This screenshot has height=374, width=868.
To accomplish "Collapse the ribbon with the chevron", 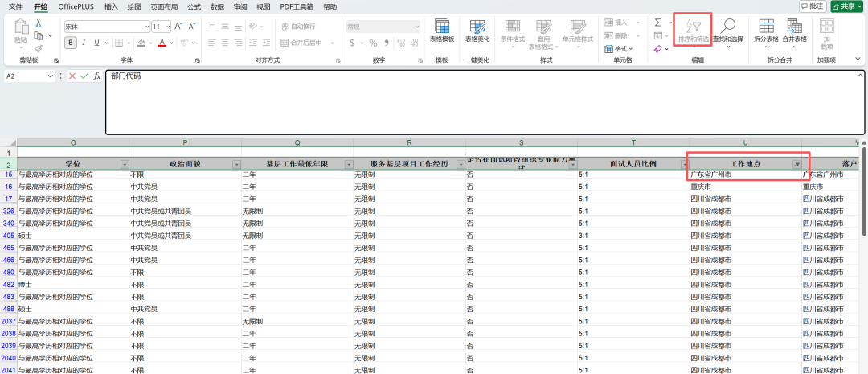I will (858, 59).
